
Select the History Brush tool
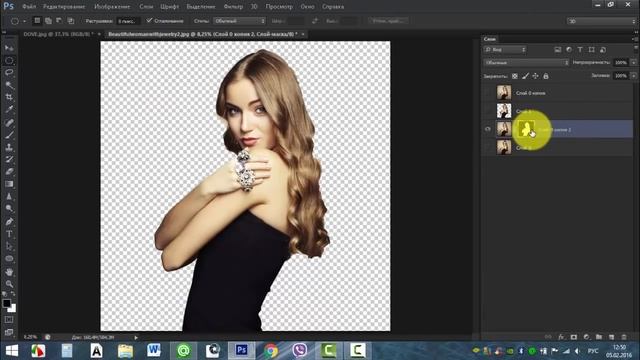pos(9,160)
